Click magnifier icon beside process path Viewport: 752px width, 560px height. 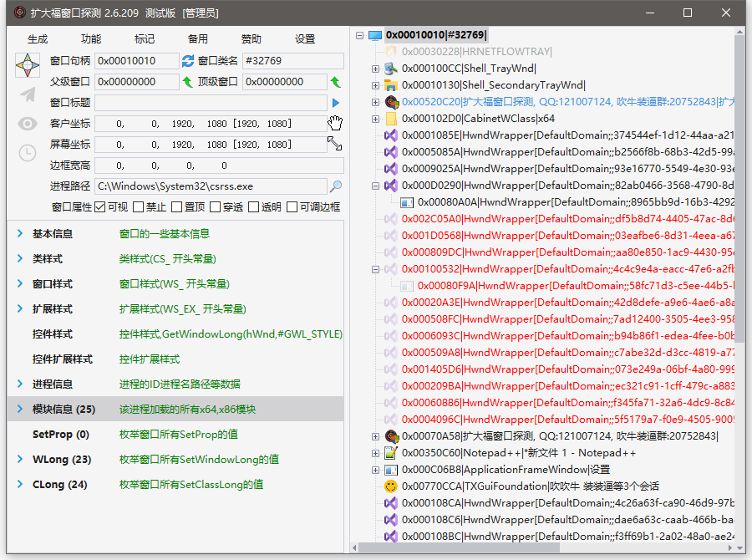click(x=336, y=186)
